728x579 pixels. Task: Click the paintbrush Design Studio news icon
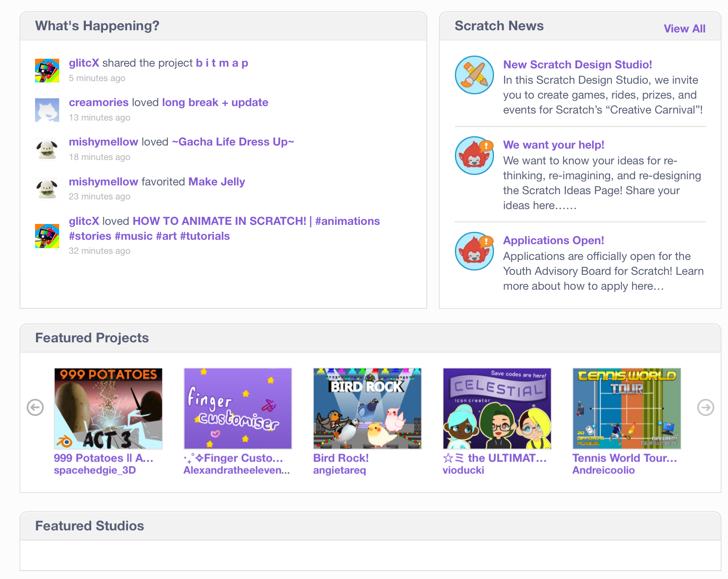[x=474, y=75]
